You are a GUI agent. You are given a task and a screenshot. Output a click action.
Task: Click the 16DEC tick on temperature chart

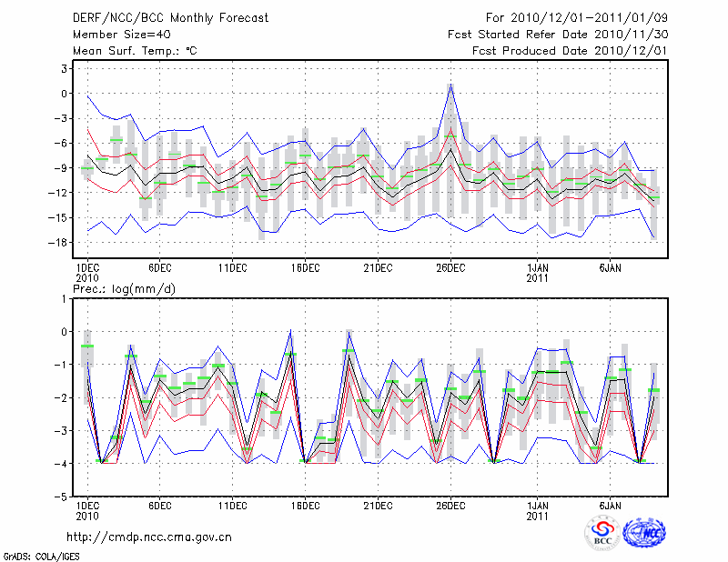[x=305, y=267]
